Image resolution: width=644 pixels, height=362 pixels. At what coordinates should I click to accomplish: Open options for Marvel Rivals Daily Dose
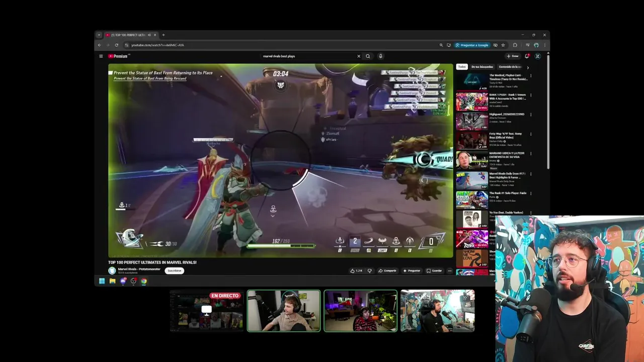[x=530, y=174]
